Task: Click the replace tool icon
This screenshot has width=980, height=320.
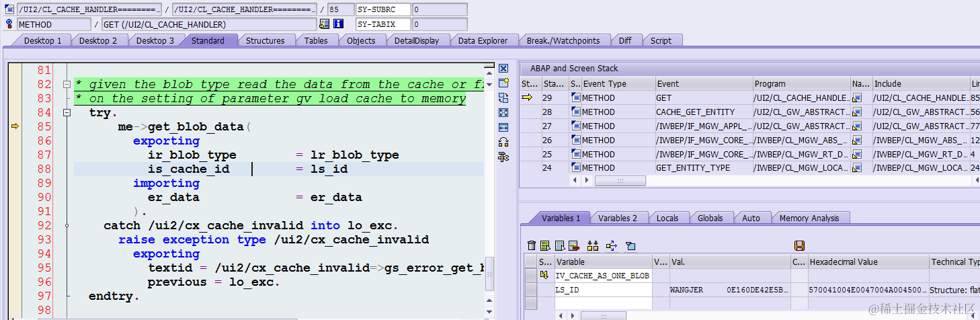Action: pos(503,97)
